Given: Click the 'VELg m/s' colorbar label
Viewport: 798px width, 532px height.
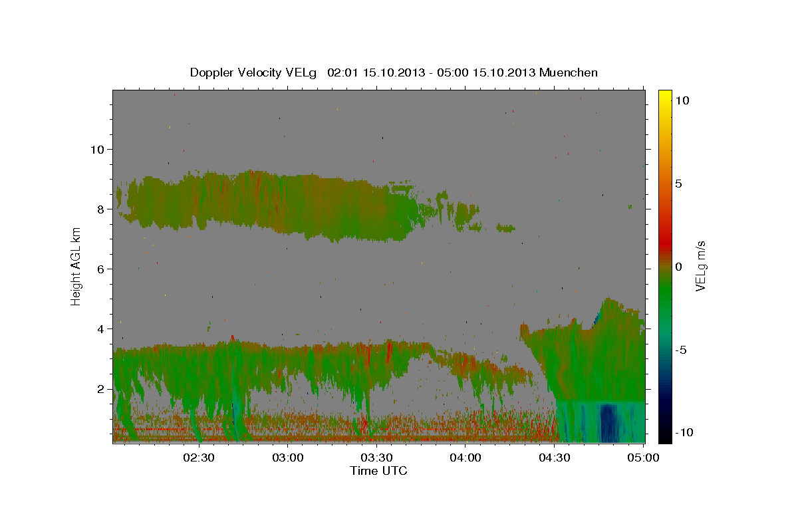Looking at the screenshot, I should coord(701,266).
